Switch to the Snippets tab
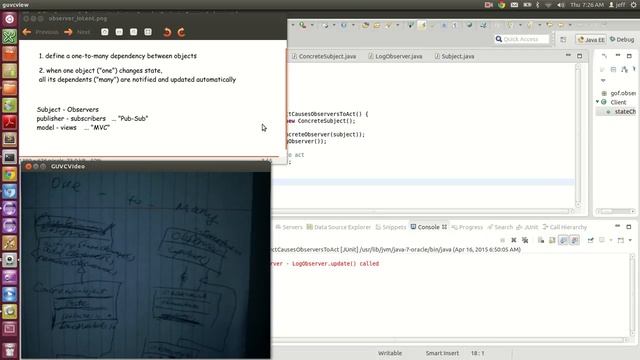Viewport: 640px width, 360px height. coord(391,227)
